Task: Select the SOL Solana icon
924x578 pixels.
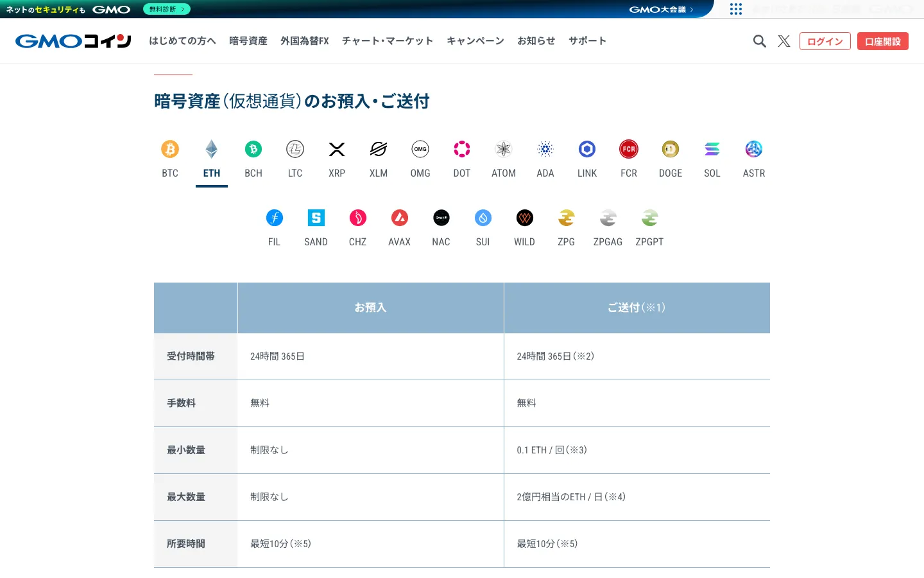Action: coord(712,149)
